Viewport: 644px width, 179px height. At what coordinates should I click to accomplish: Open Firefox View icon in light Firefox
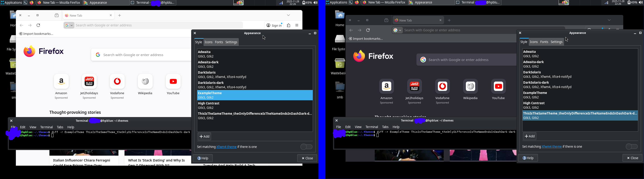click(x=56, y=16)
